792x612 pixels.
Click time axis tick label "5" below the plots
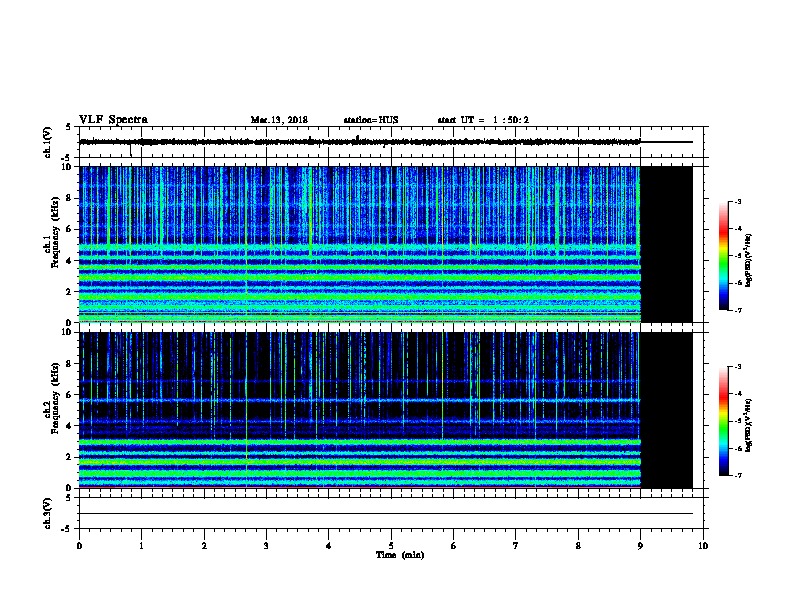coord(391,546)
